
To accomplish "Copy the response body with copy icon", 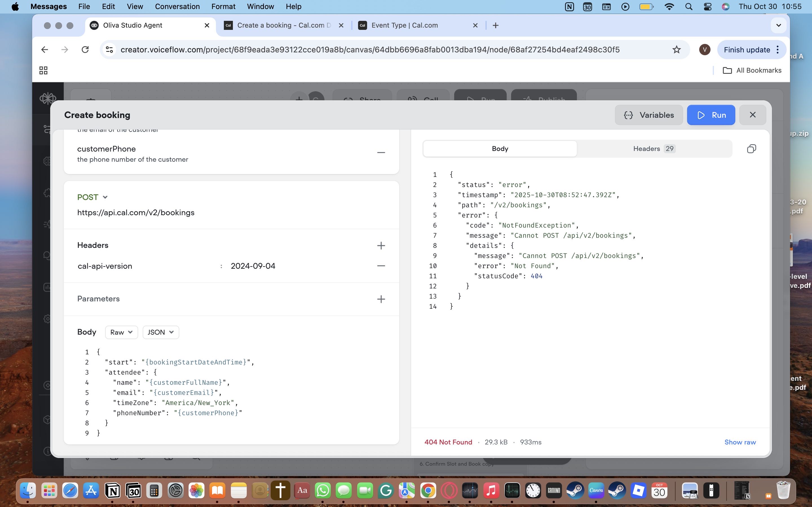I will (x=751, y=149).
